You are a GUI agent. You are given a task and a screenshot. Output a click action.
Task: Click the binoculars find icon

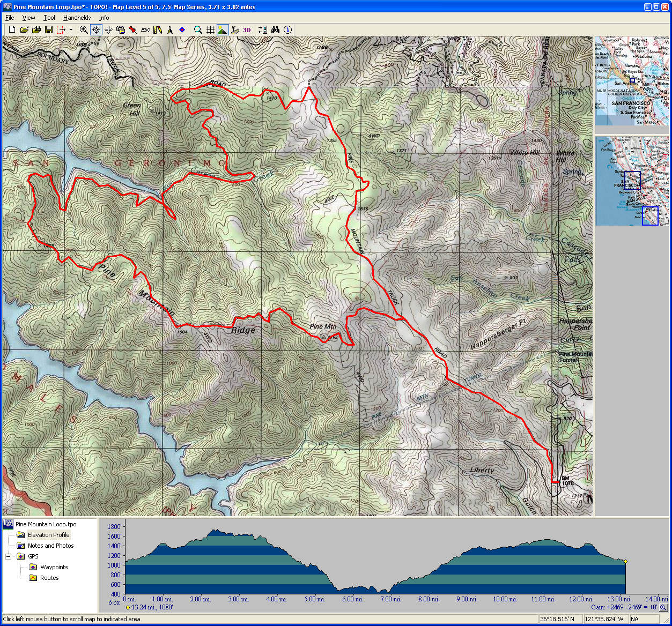[x=275, y=30]
